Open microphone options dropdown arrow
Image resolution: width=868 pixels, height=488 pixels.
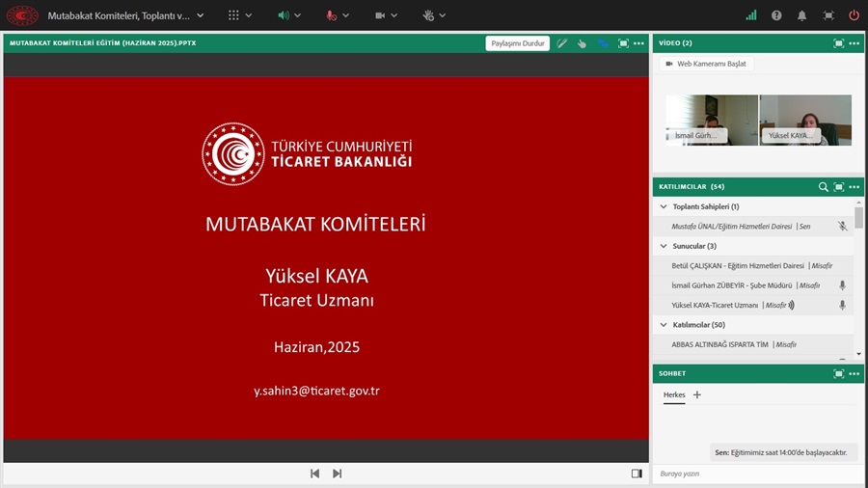[x=345, y=15]
